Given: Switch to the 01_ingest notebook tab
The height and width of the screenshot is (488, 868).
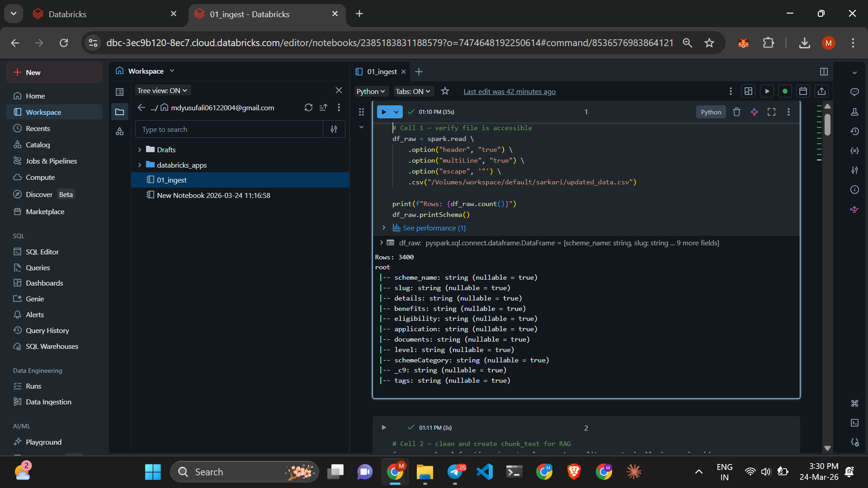Looking at the screenshot, I should pos(382,72).
